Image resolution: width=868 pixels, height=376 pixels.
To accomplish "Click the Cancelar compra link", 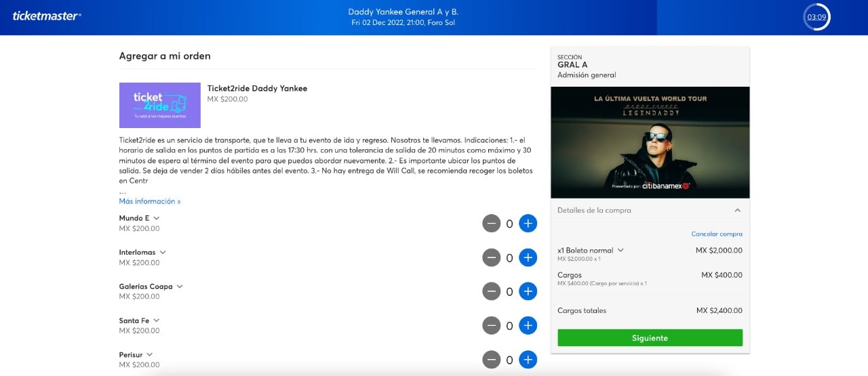I will [x=717, y=234].
